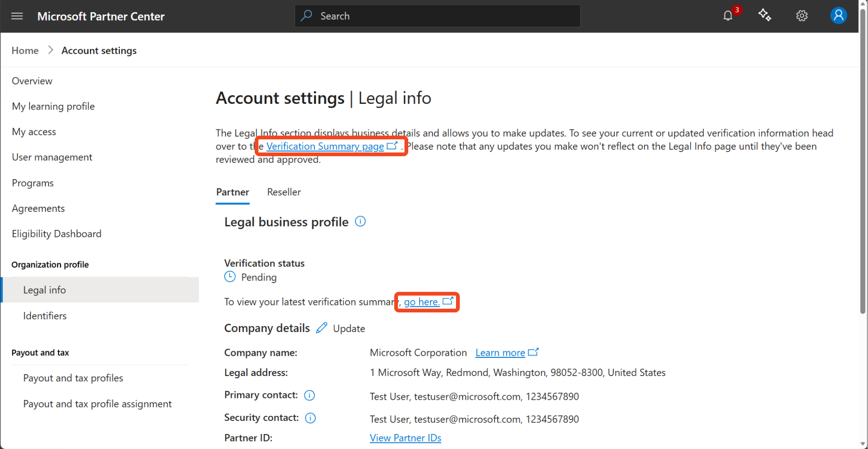Select Legal info in sidebar
The image size is (868, 449).
[x=101, y=290]
